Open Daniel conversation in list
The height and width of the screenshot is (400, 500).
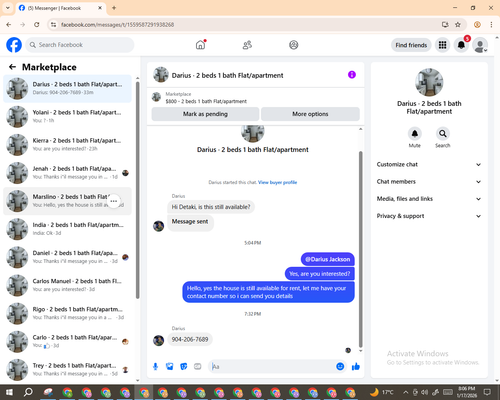[x=67, y=257]
